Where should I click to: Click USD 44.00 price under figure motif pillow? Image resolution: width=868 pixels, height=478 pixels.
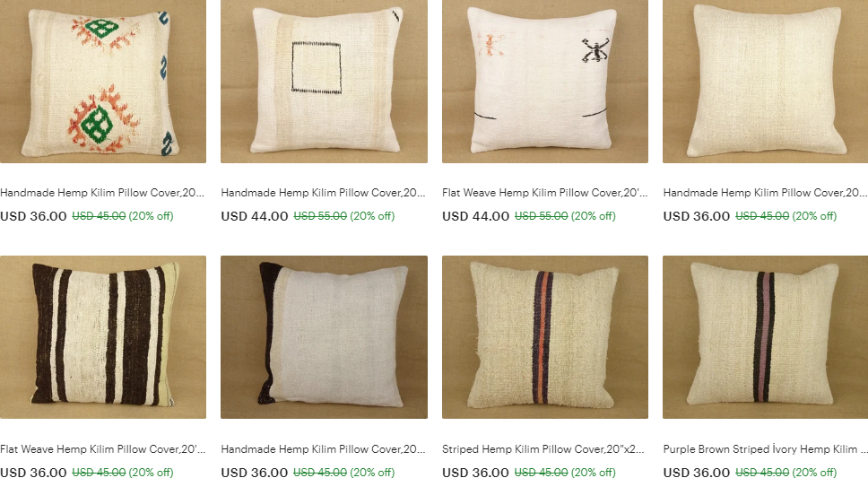475,216
